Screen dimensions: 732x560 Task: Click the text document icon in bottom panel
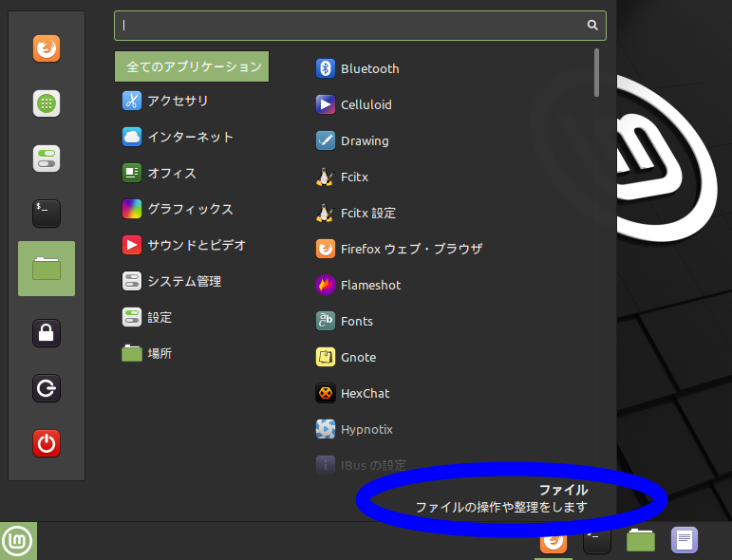coord(685,540)
